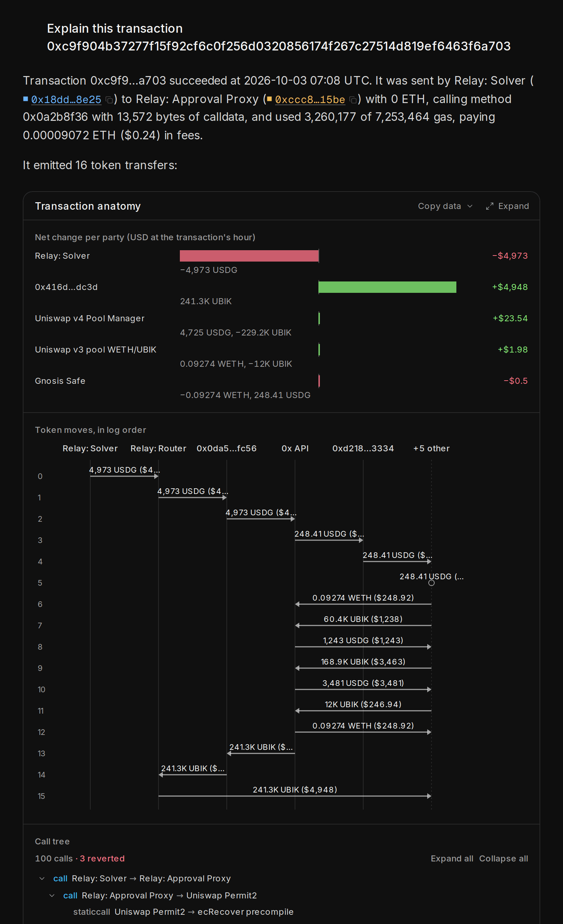This screenshot has width=563, height=924.
Task: Click Expand all in call tree
Action: (x=452, y=859)
